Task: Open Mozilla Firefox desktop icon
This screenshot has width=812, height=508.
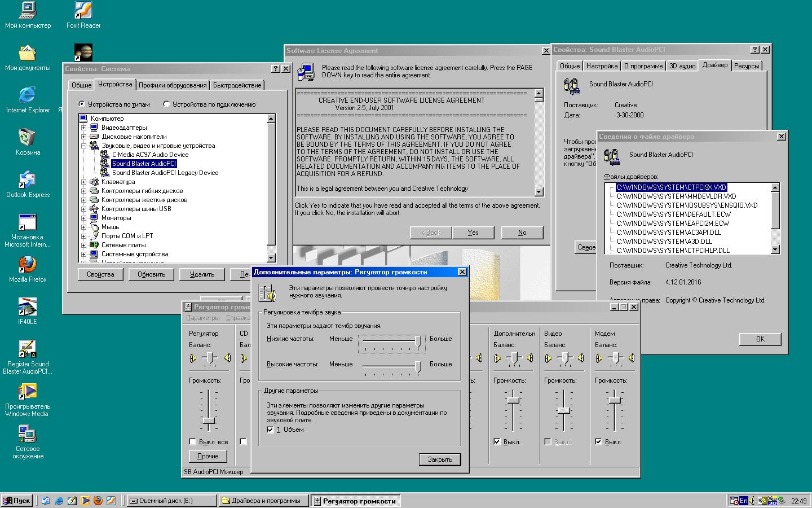Action: click(x=28, y=265)
